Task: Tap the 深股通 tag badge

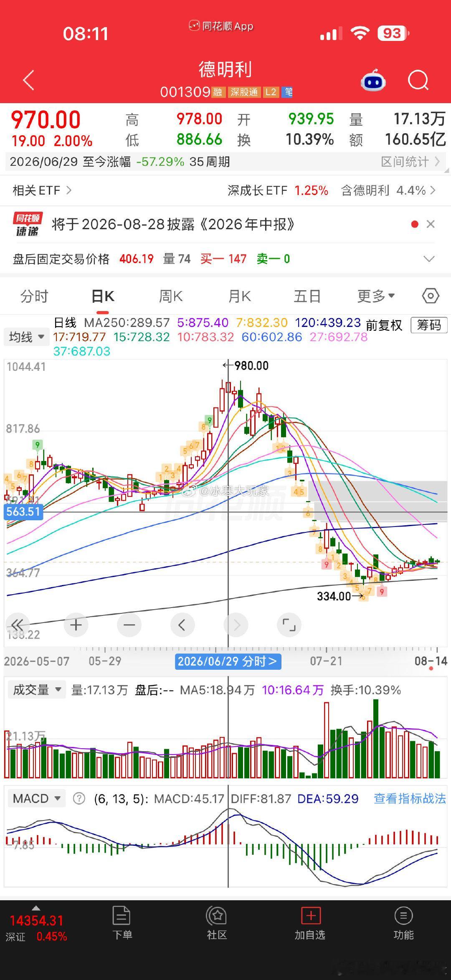Action: pos(244,92)
